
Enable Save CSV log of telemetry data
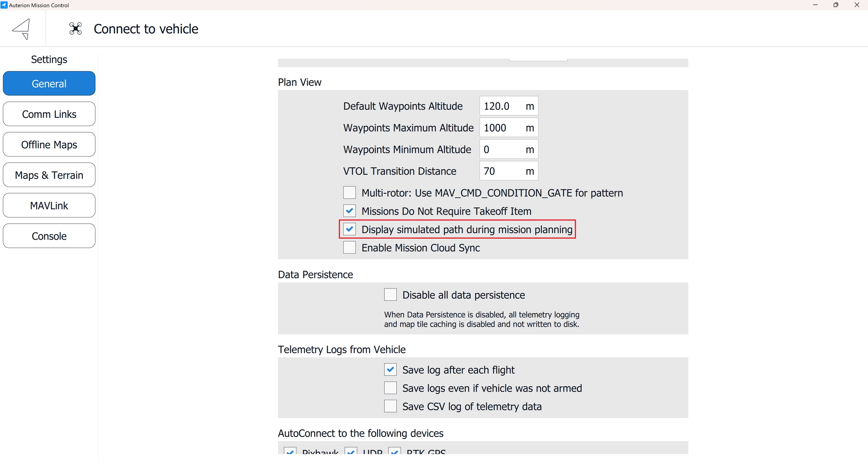click(390, 407)
